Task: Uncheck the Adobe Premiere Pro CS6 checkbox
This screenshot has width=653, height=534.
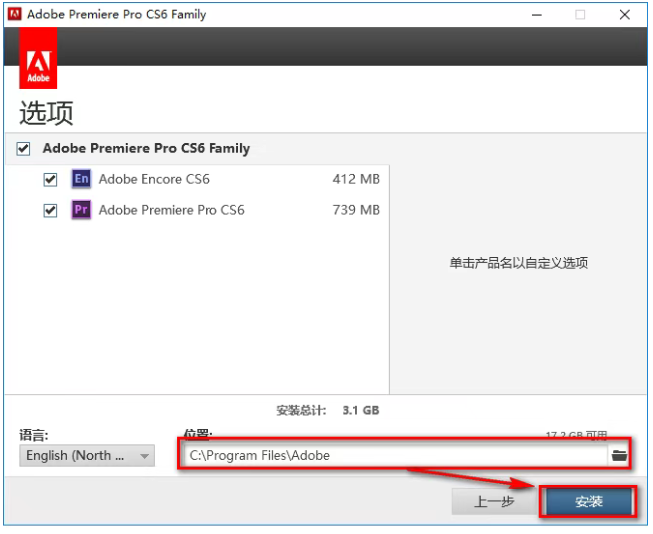Action: (51, 211)
